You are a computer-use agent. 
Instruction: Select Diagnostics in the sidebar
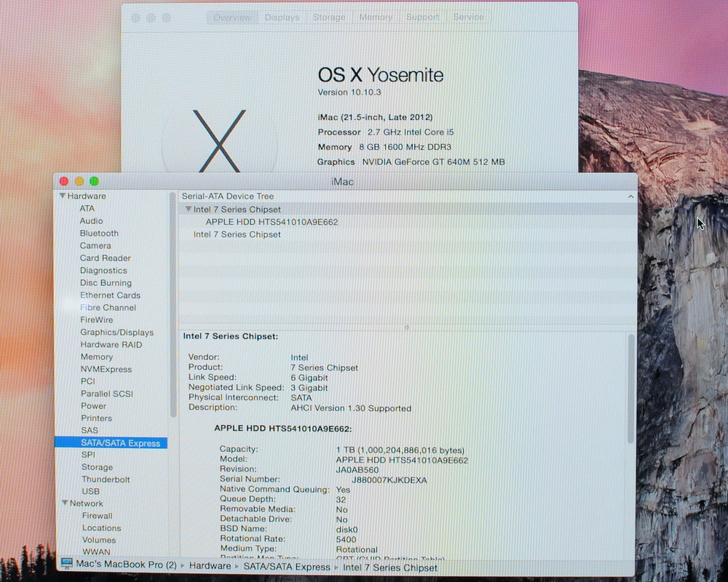click(103, 270)
